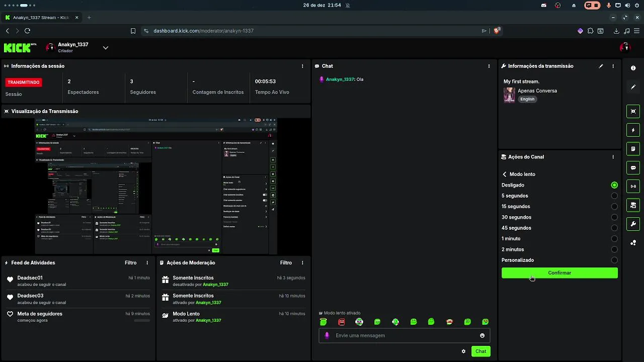Expand the Anakyn_1337 channel dropdown chevron
The width and height of the screenshot is (644, 362).
coord(106,48)
